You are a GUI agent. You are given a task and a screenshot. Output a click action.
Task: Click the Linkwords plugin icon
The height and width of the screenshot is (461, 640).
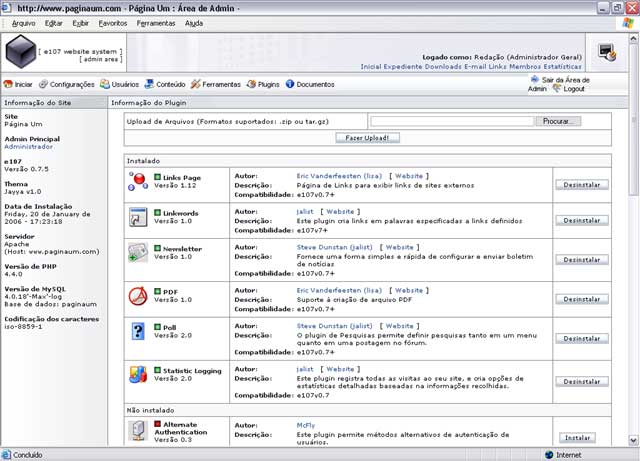pyautogui.click(x=138, y=217)
